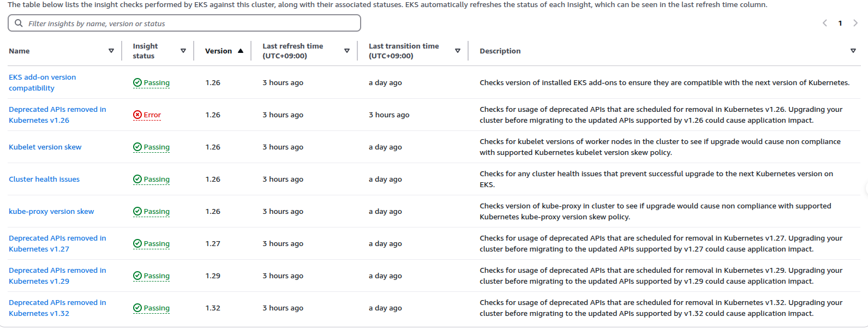The width and height of the screenshot is (868, 329).
Task: Select page number 1 in pagination
Action: [840, 23]
